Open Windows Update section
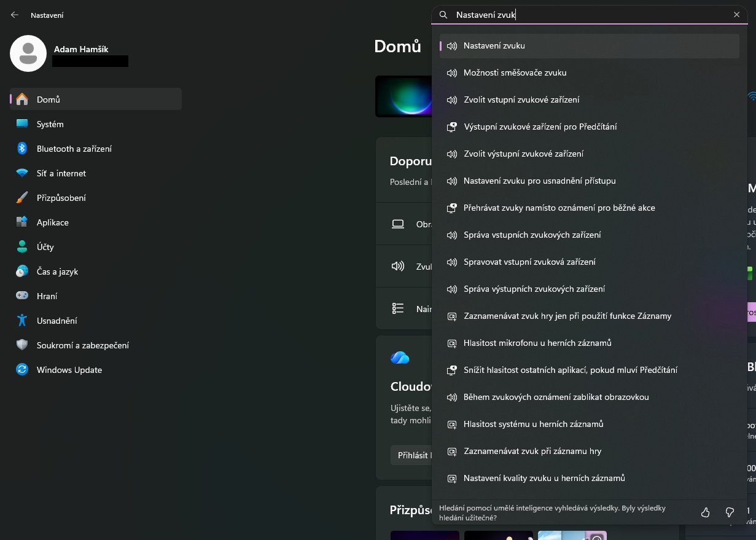Screen dimensions: 756x540 (69, 370)
